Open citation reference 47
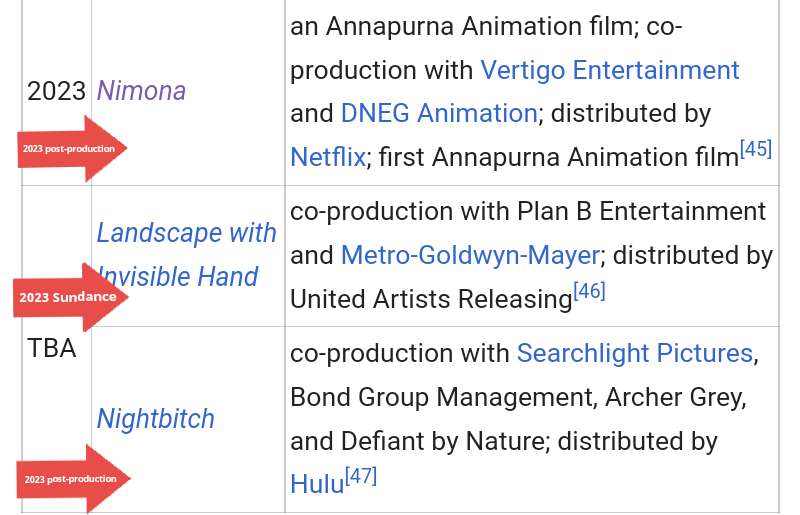This screenshot has height=515, width=800. (360, 476)
